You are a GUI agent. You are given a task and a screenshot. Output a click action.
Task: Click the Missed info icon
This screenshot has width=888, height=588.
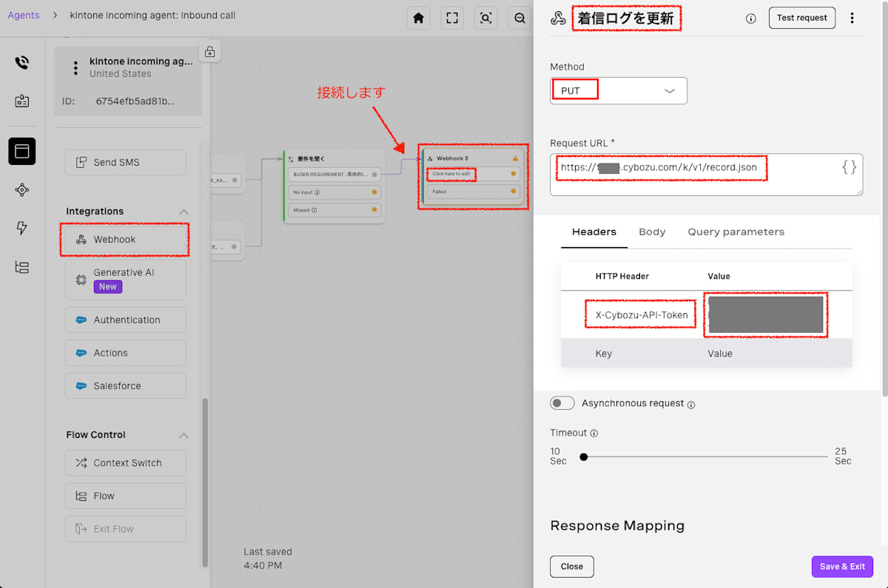click(314, 210)
